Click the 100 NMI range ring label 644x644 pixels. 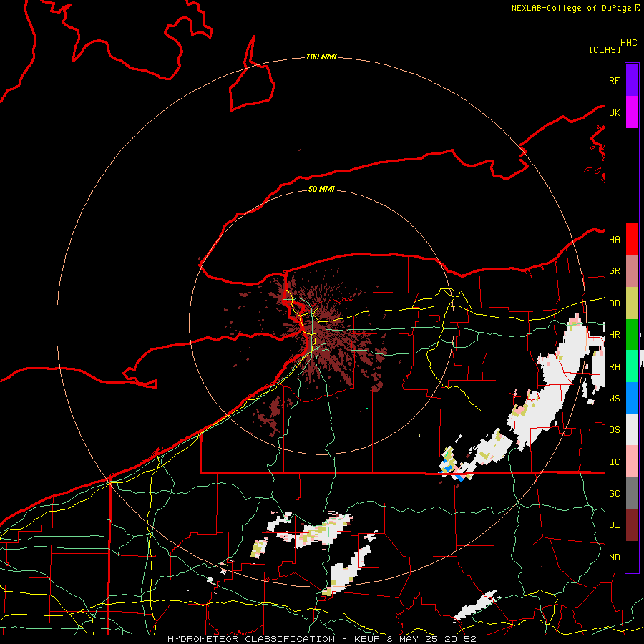[x=321, y=57]
